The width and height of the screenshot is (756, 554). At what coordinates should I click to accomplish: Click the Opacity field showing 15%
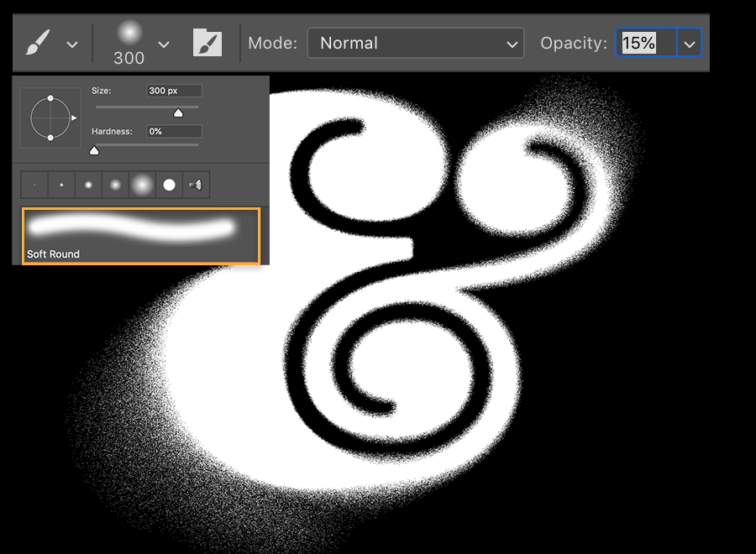point(646,43)
